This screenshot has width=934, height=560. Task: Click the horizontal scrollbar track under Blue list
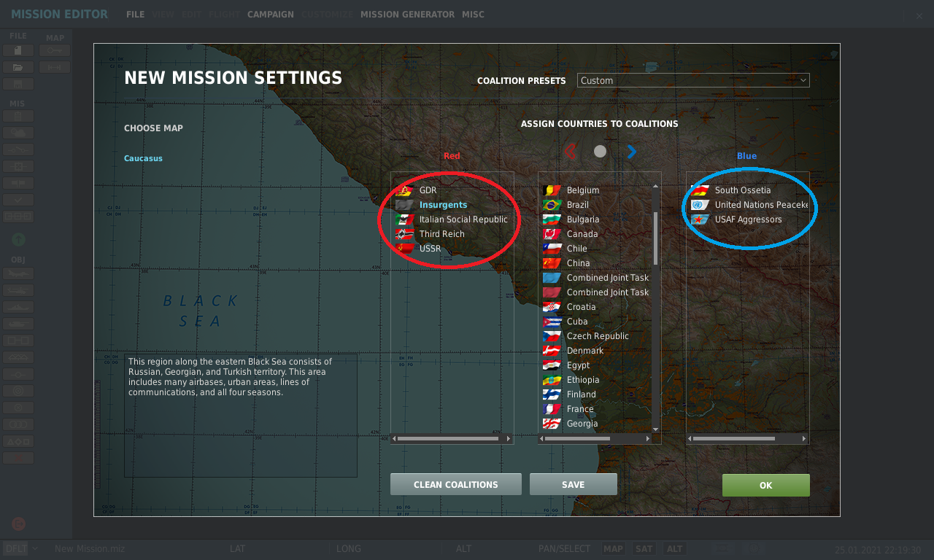tap(747, 439)
